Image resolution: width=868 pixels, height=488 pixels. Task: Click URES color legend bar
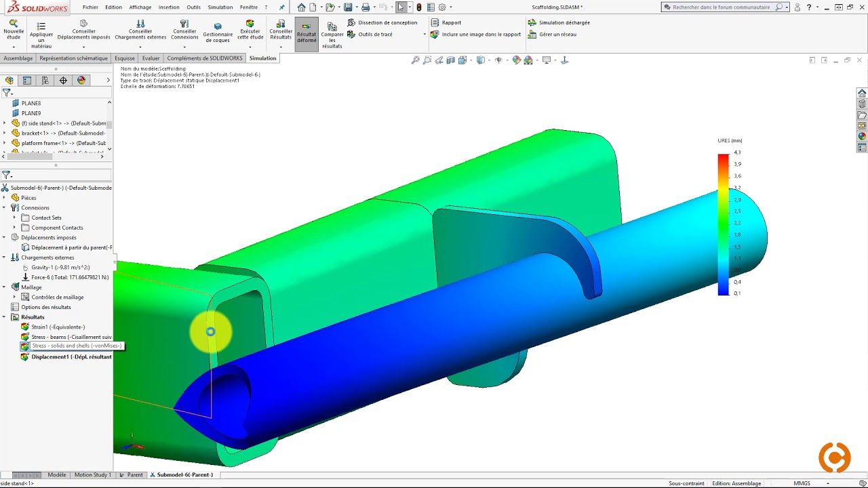[724, 224]
